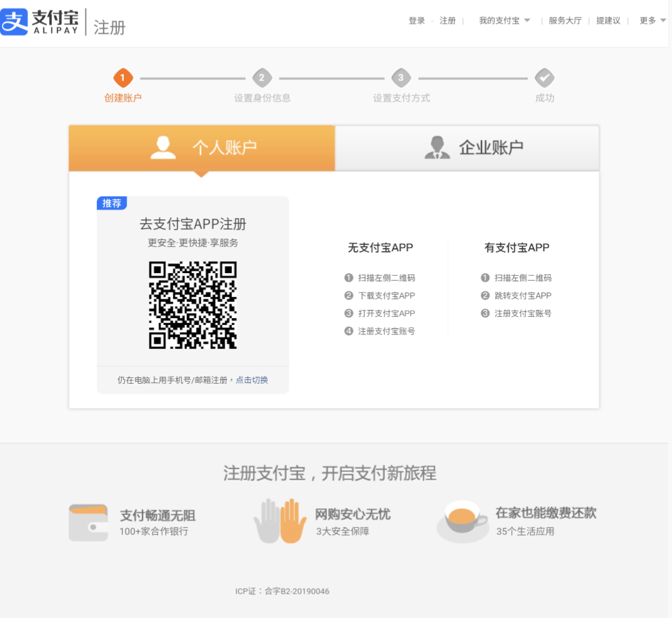
Task: Click the 点击切换 link
Action: tap(252, 380)
